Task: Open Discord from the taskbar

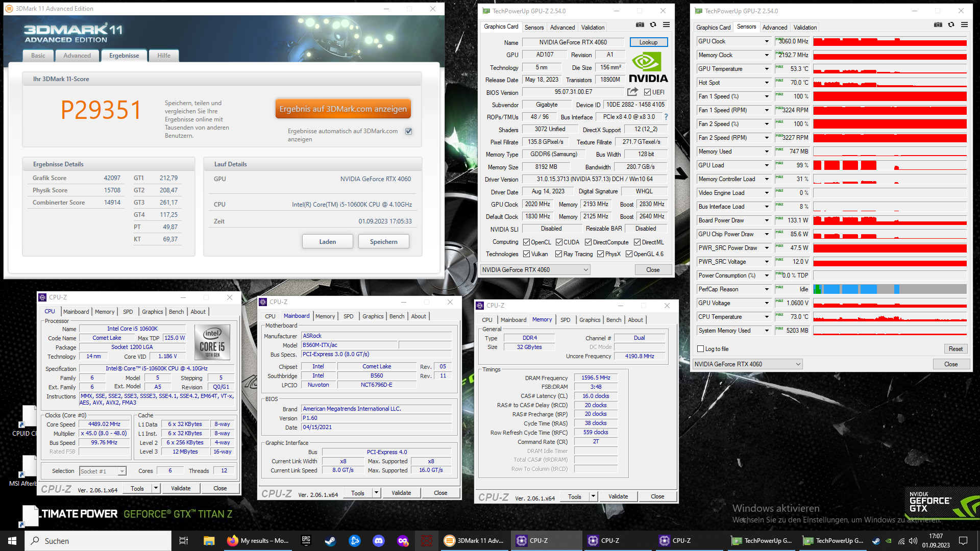Action: [x=379, y=541]
